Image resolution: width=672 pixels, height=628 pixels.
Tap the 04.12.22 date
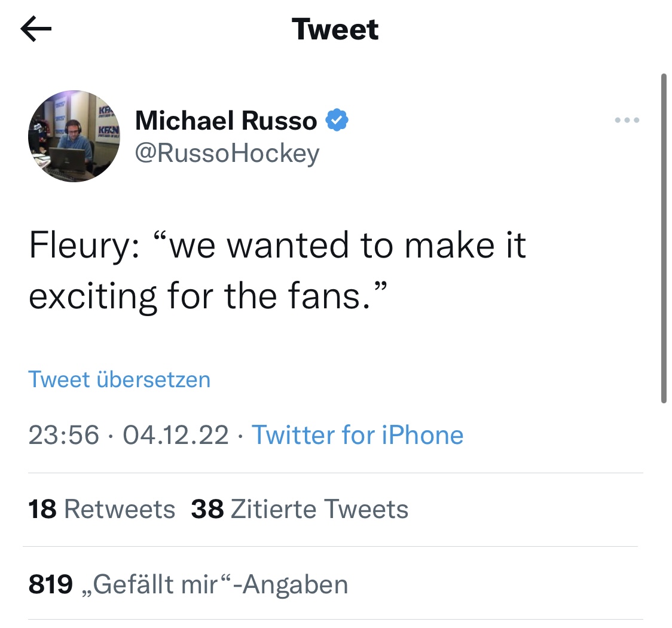point(176,435)
